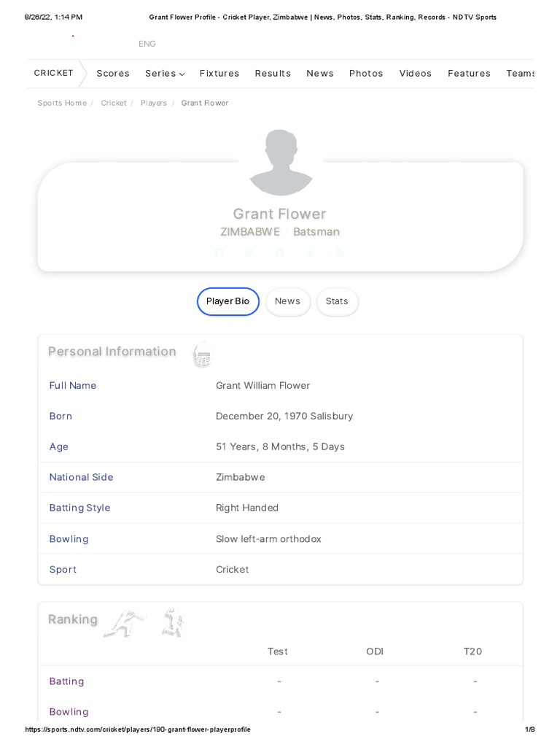The height and width of the screenshot is (747, 560).
Task: Open Scores in the navigation bar
Action: [113, 74]
